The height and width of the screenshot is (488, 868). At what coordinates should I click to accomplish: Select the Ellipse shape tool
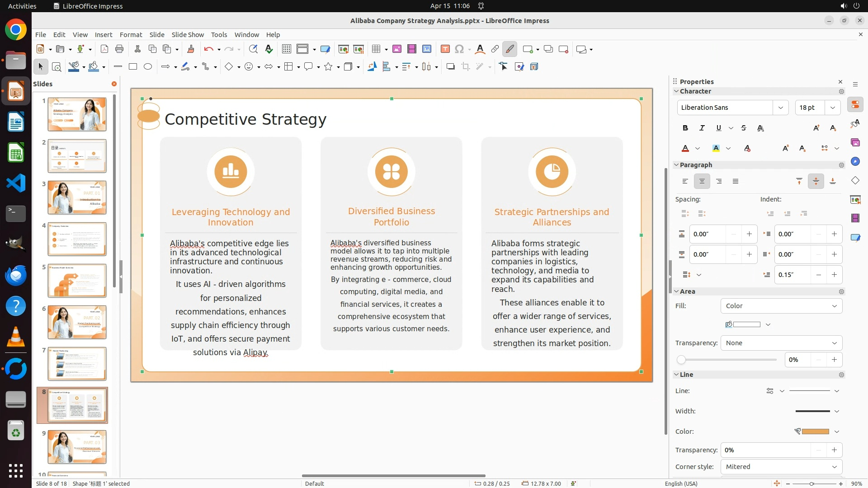coord(148,66)
